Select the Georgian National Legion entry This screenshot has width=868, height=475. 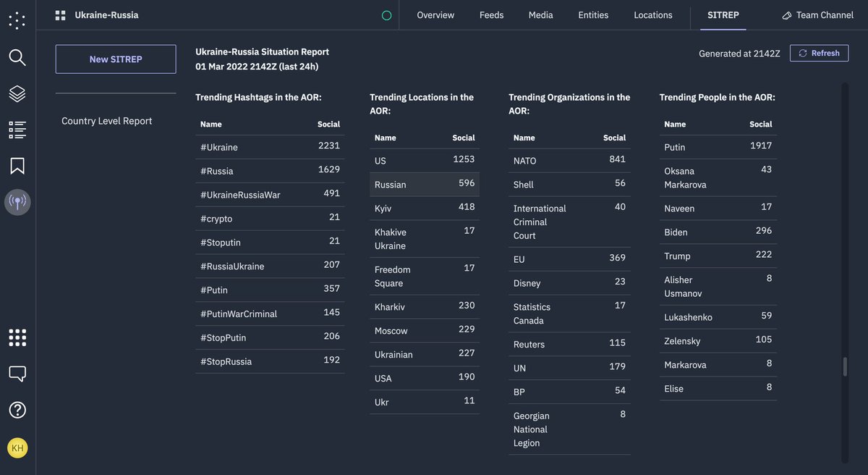click(x=569, y=429)
